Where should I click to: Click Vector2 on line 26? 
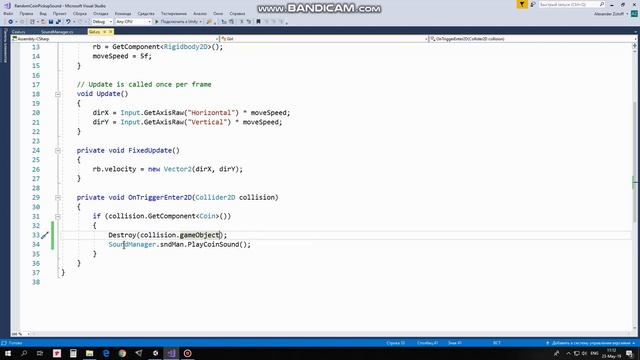pos(178,169)
